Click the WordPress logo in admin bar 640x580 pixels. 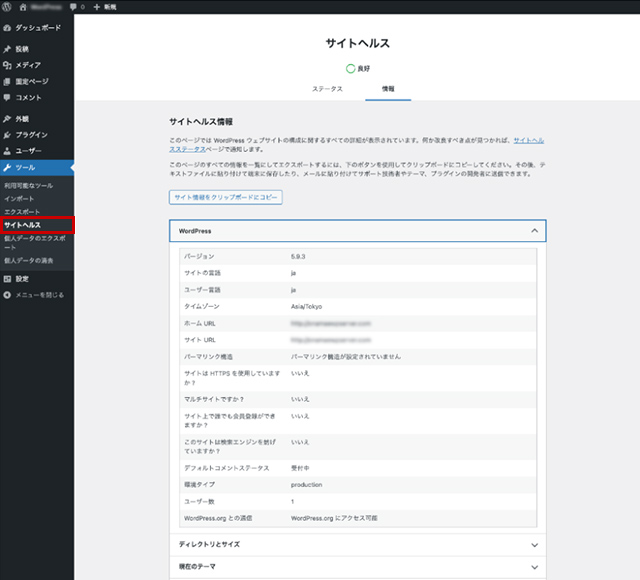(x=7, y=7)
